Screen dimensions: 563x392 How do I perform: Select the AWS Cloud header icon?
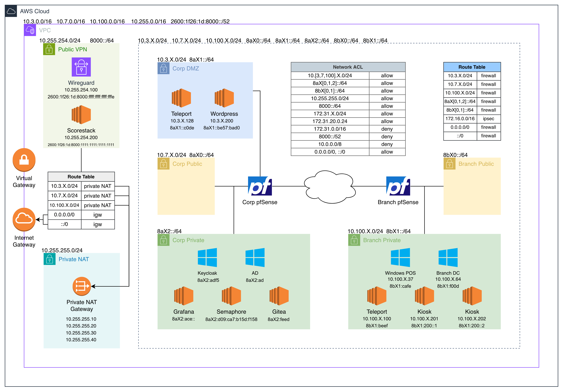coord(11,11)
